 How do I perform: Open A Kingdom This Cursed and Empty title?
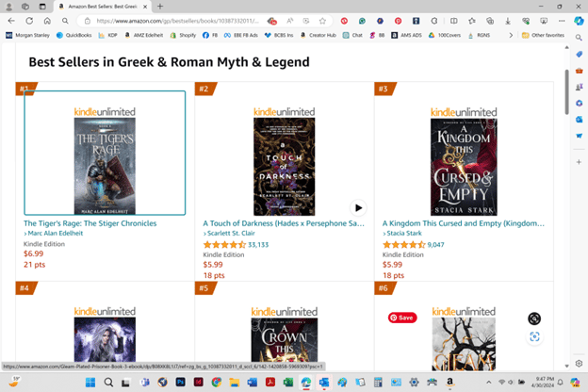coord(463,223)
